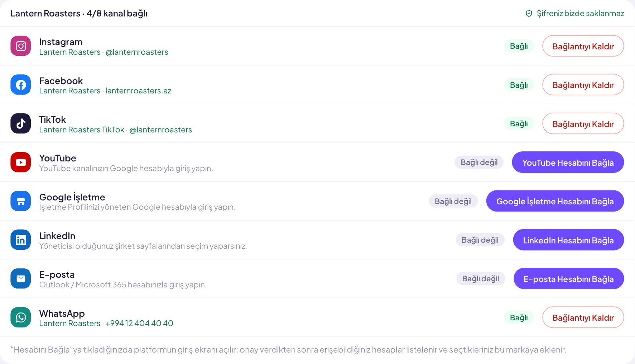Disconnect Instagram with Bağlantıyı Kaldır
The height and width of the screenshot is (364, 635).
(x=583, y=46)
